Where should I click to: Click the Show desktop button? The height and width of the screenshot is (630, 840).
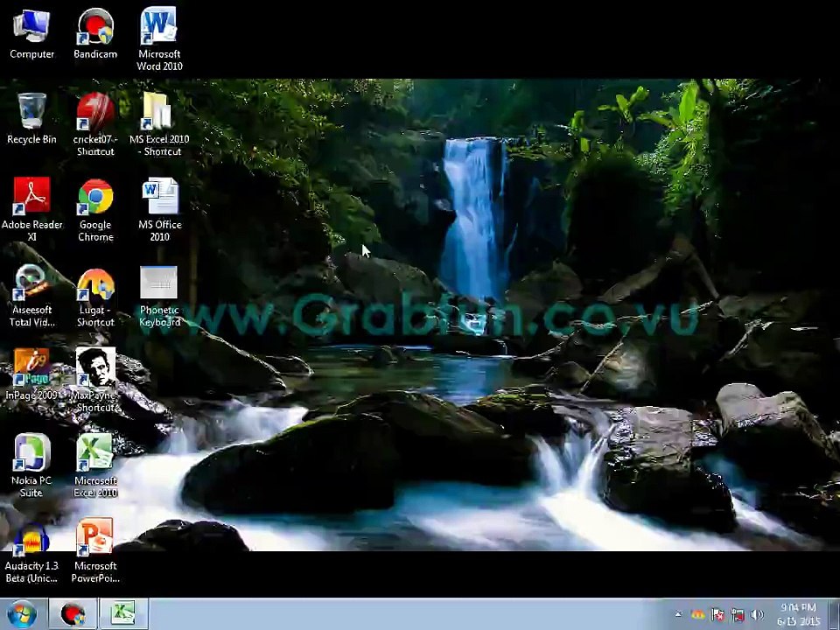835,614
